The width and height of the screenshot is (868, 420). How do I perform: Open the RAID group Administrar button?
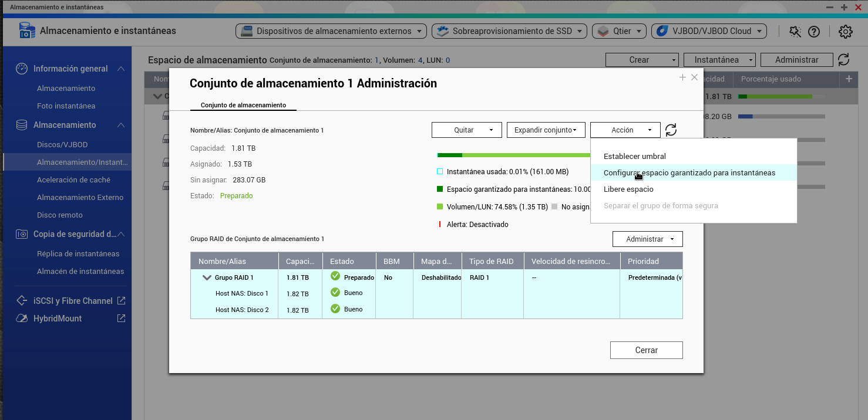point(647,239)
